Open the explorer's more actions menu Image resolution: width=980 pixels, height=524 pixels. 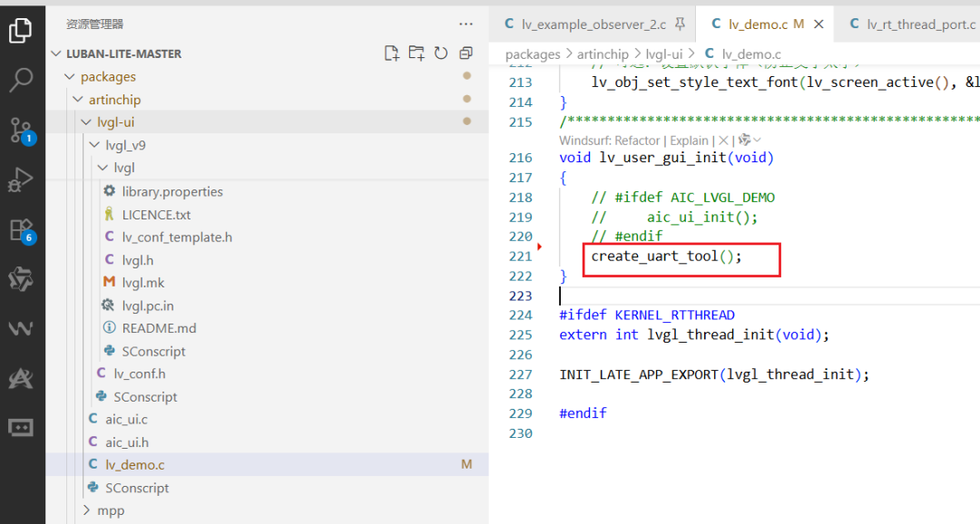click(465, 24)
